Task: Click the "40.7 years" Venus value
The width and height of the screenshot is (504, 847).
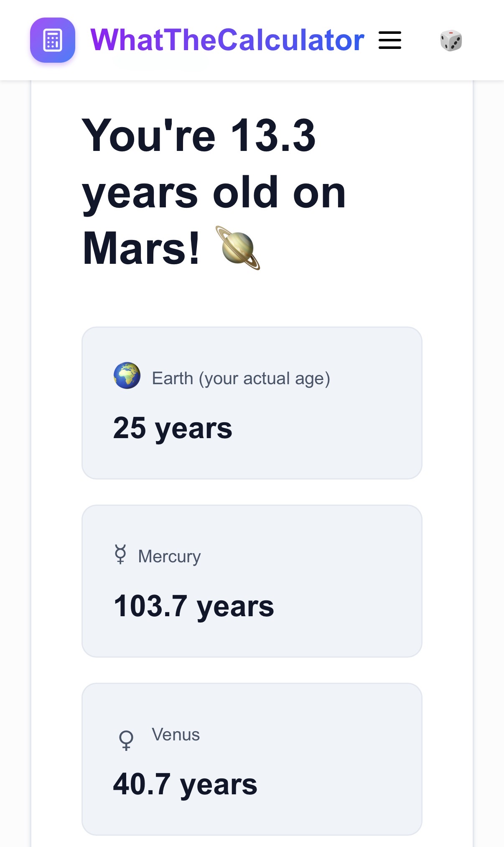Action: [x=185, y=784]
